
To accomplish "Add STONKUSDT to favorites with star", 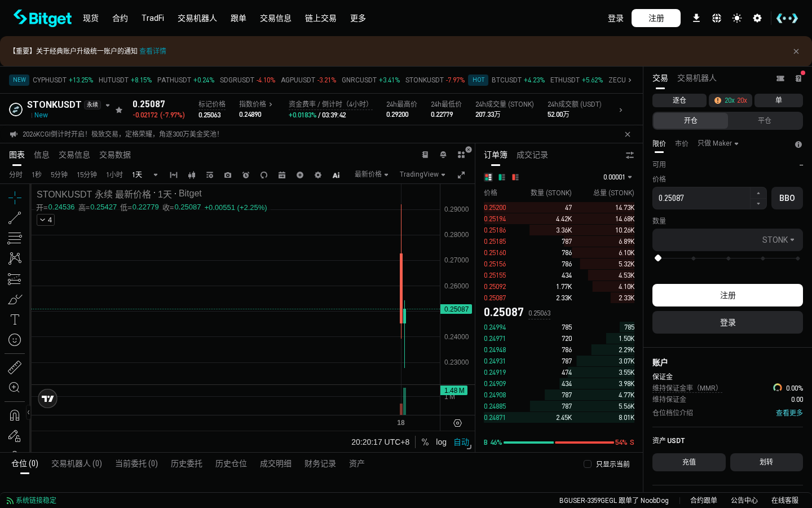I will [119, 110].
